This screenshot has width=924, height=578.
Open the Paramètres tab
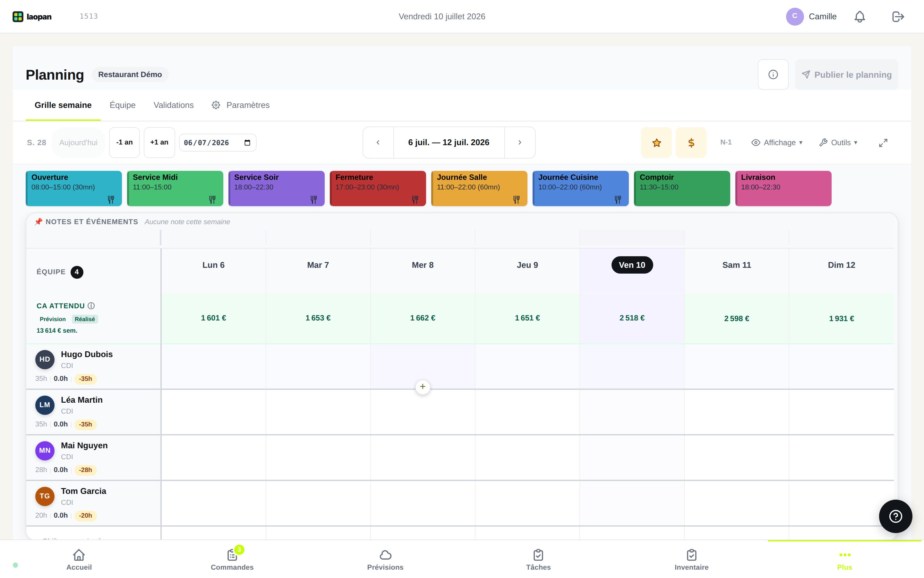click(241, 105)
